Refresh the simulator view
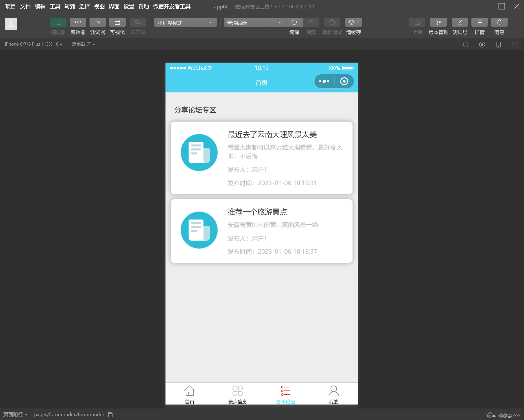Image resolution: width=524 pixels, height=420 pixels. pos(465,45)
